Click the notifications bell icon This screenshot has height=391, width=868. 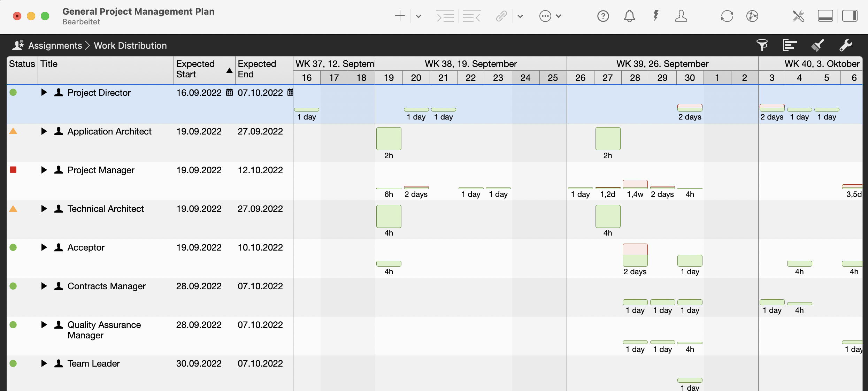pyautogui.click(x=629, y=16)
